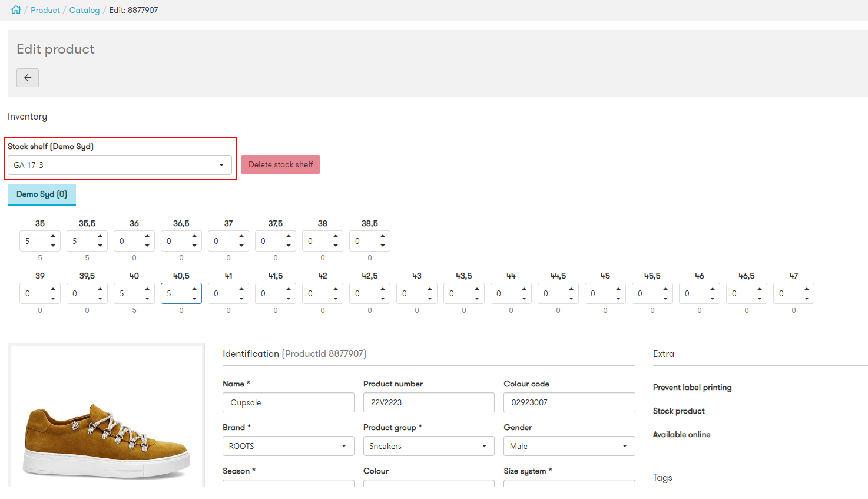The width and height of the screenshot is (868, 499).
Task: Increase size 35 quantity with up arrow
Action: [x=53, y=237]
